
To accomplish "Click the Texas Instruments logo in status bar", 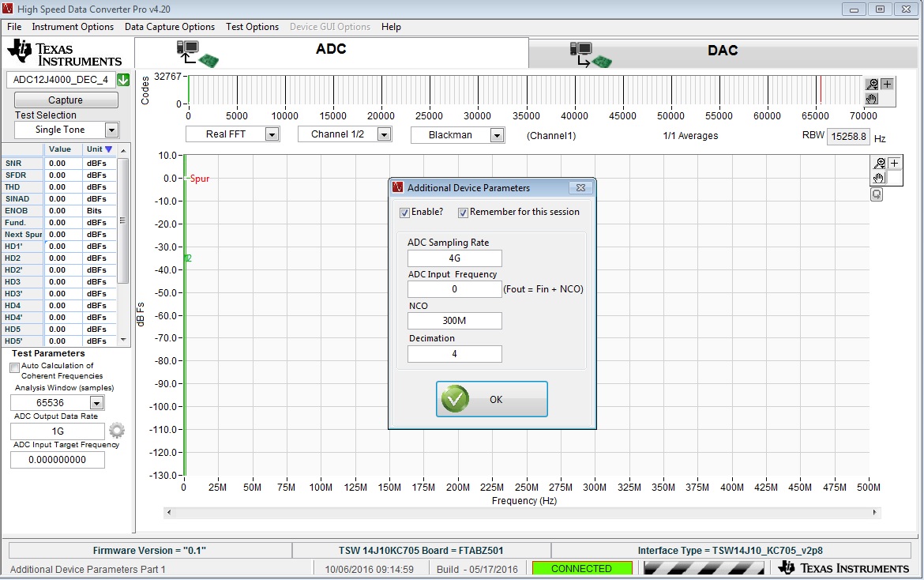I will coord(844,567).
